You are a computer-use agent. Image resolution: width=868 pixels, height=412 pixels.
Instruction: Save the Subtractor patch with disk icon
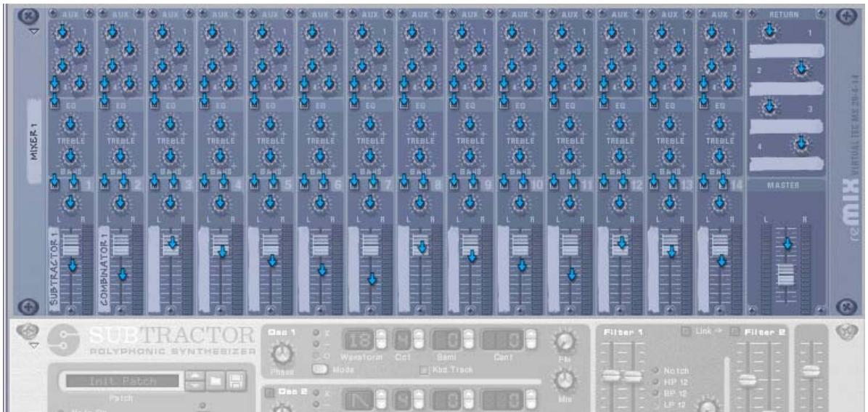(x=236, y=381)
